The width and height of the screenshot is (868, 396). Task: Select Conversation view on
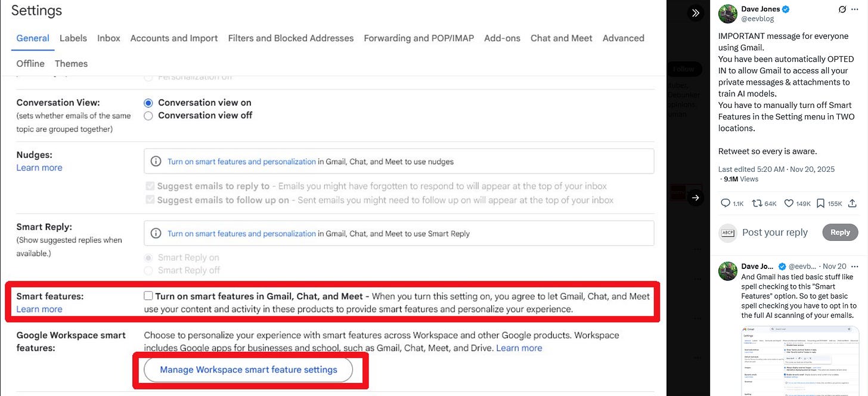point(148,103)
